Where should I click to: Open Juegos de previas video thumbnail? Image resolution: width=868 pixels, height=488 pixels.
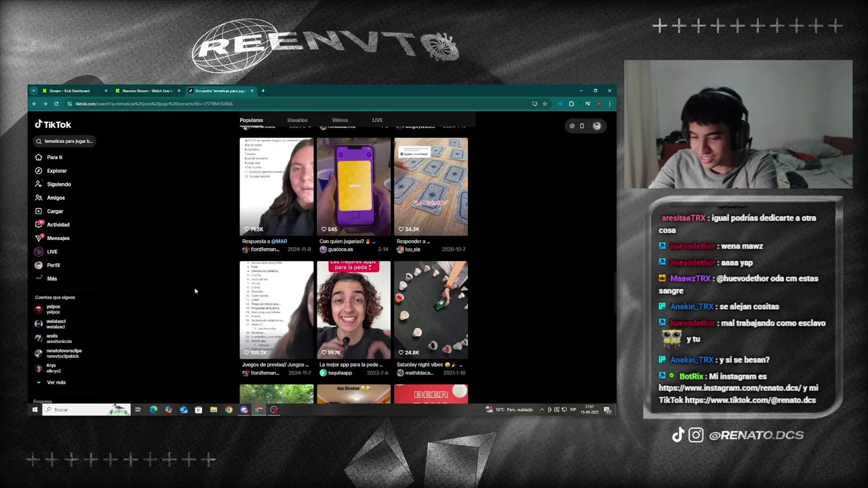click(277, 310)
